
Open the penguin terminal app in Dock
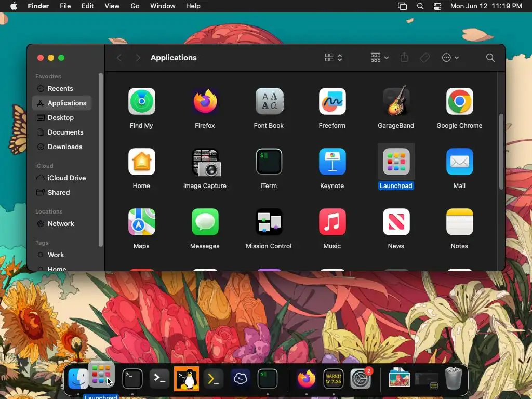(187, 379)
